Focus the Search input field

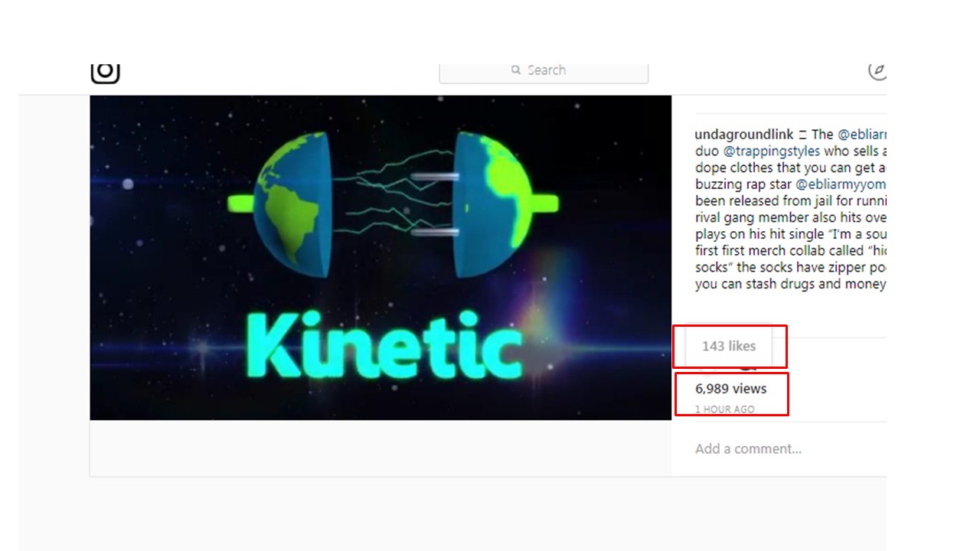point(544,72)
